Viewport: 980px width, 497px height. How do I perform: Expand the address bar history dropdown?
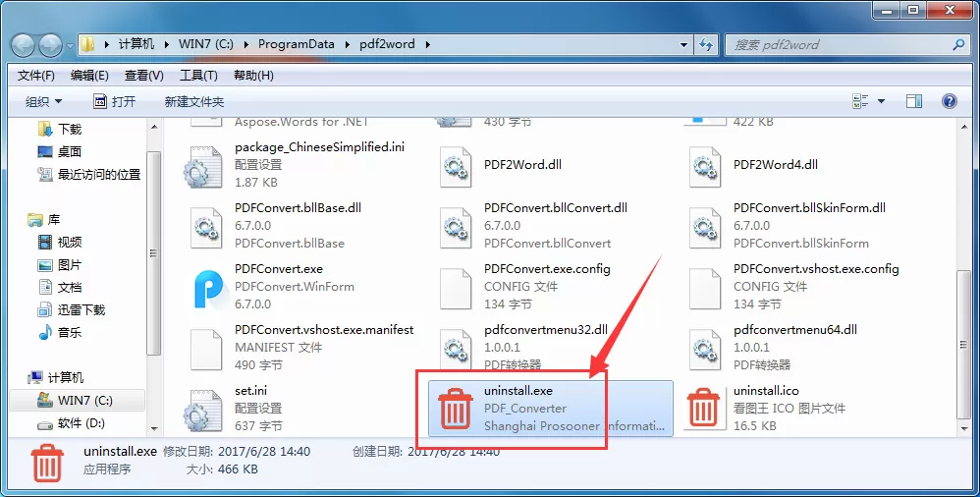click(683, 45)
